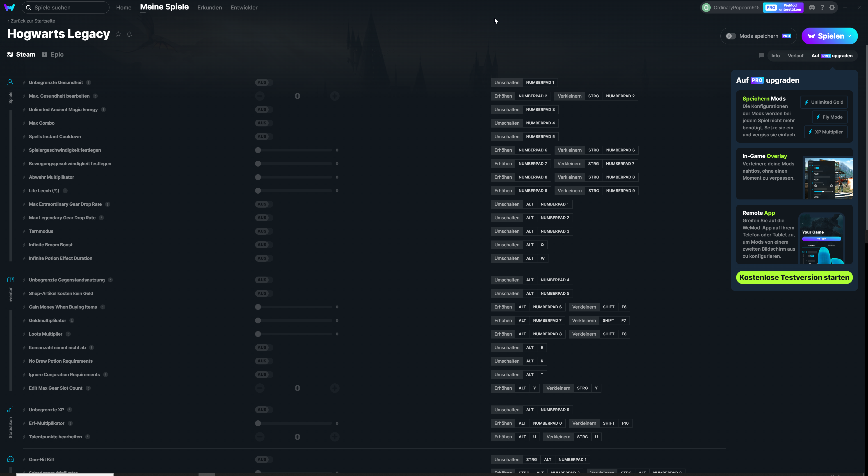Switch to the Info tab
The height and width of the screenshot is (476, 868).
point(775,56)
